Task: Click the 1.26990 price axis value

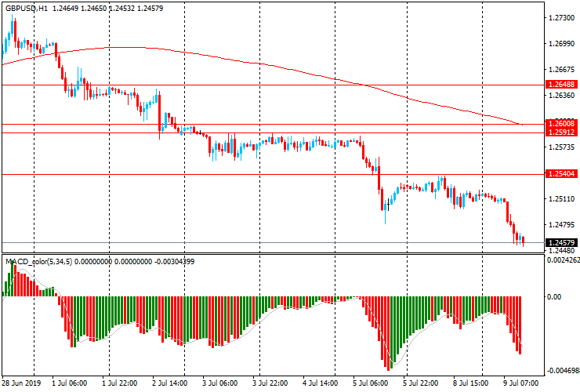Action: click(562, 44)
